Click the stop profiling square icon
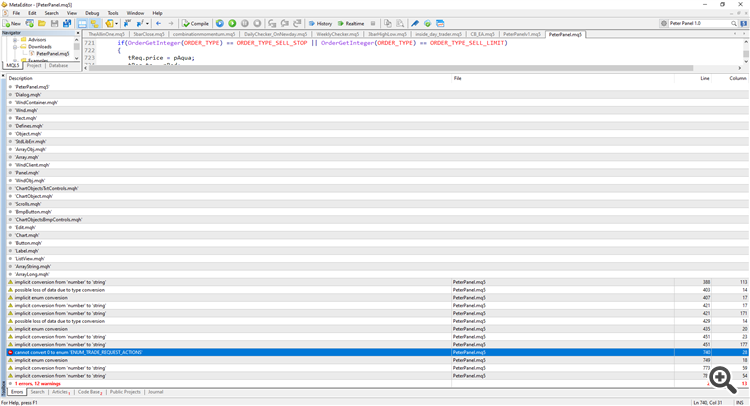This screenshot has width=750, height=406. (373, 23)
